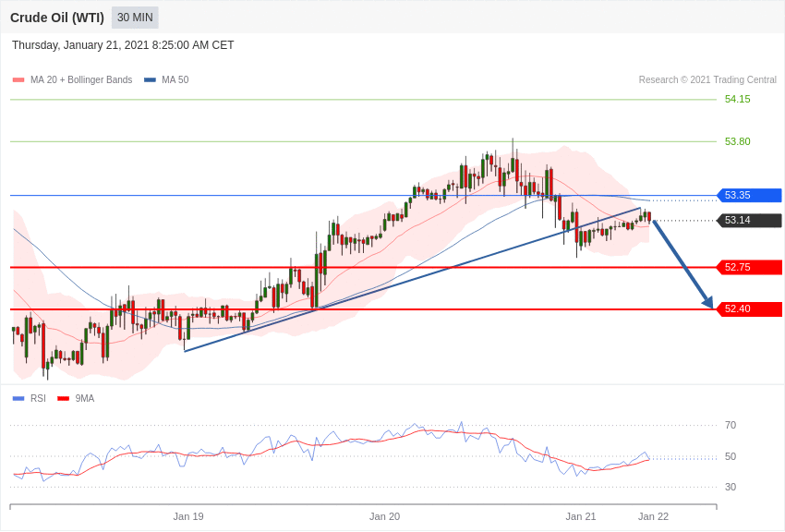
Task: Click the 53.80 resistance level label
Action: (737, 142)
